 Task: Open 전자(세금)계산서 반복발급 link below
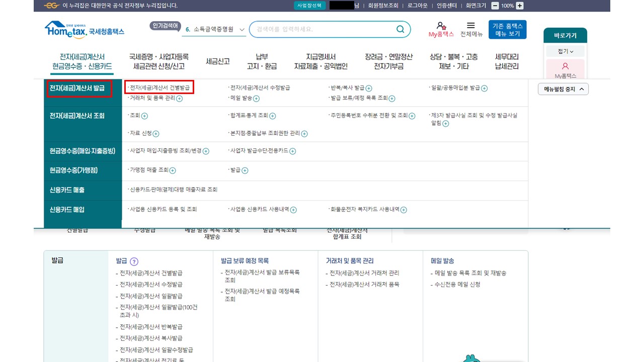point(151,327)
